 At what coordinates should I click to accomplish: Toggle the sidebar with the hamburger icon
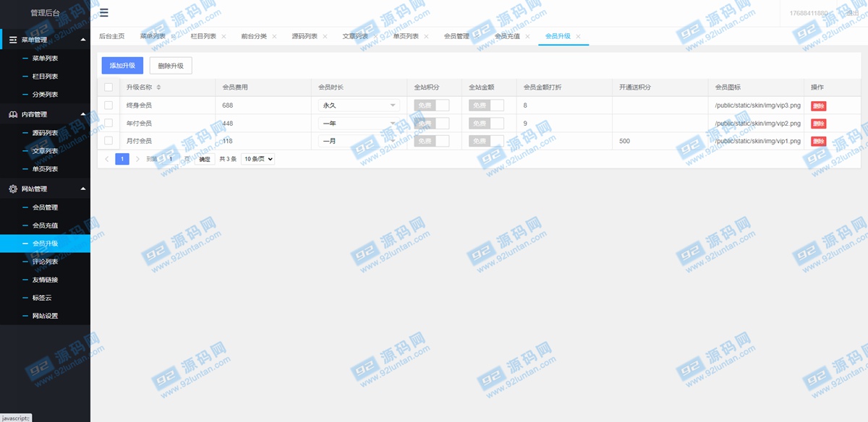click(104, 12)
